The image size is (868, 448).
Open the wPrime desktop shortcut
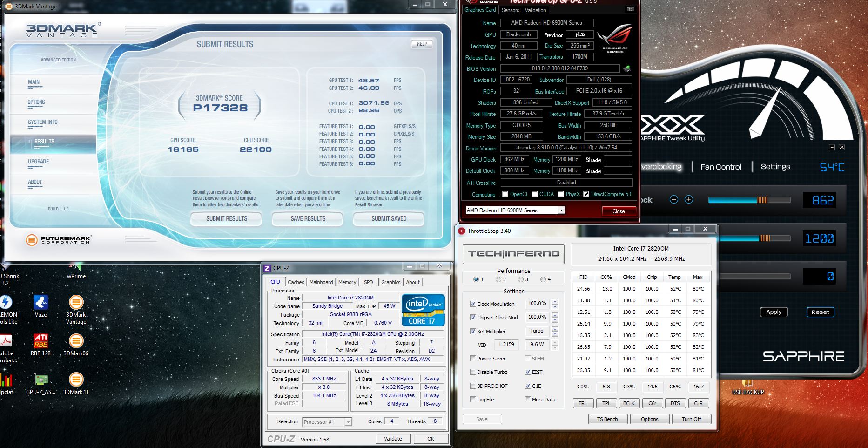click(x=76, y=272)
